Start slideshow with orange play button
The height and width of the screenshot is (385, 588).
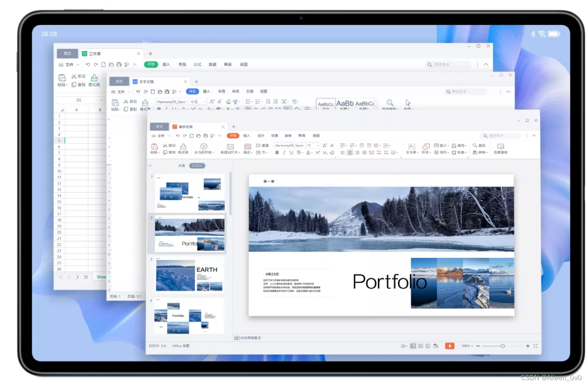(450, 346)
